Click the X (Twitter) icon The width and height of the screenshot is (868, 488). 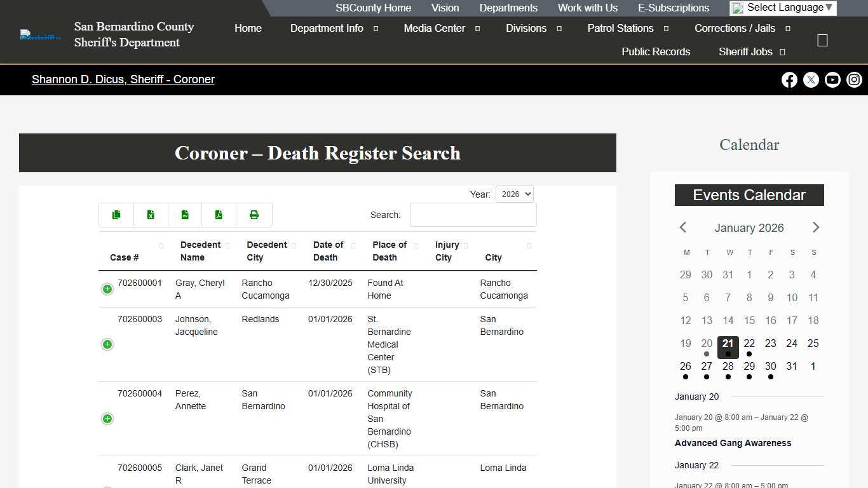pyautogui.click(x=811, y=79)
